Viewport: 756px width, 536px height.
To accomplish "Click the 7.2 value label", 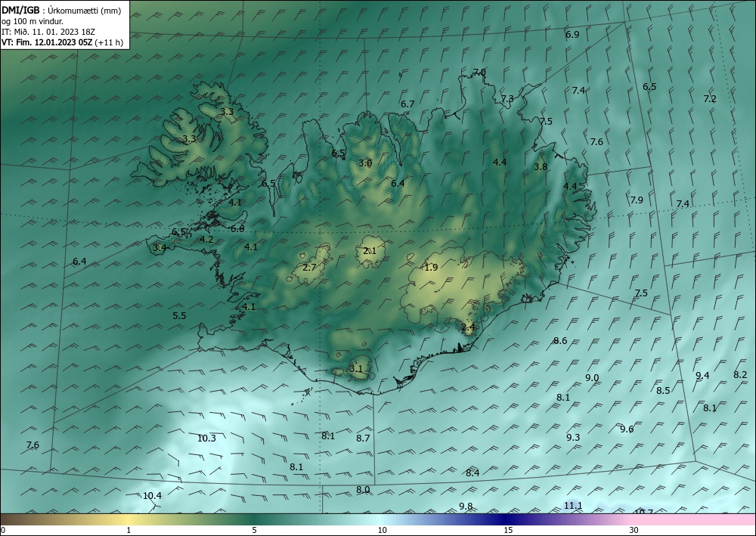I will pos(710,99).
